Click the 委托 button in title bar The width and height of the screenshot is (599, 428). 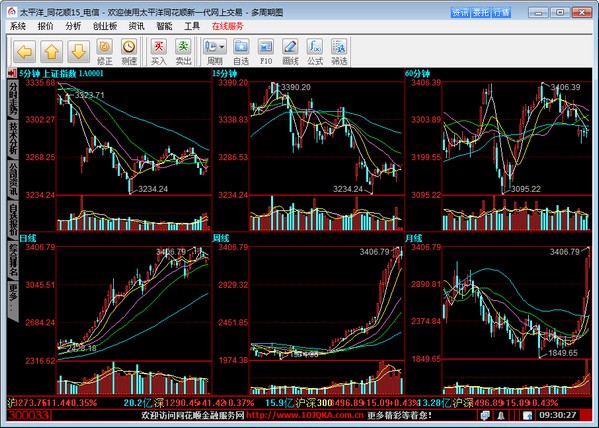click(481, 13)
